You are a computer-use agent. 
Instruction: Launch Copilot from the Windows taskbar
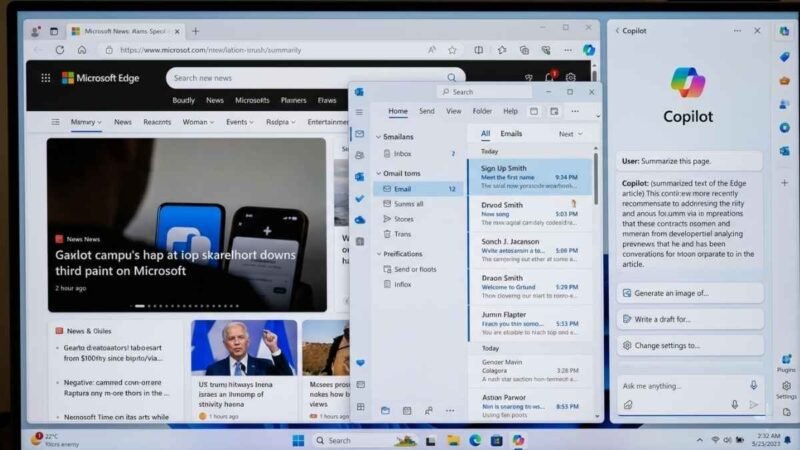pyautogui.click(x=518, y=440)
